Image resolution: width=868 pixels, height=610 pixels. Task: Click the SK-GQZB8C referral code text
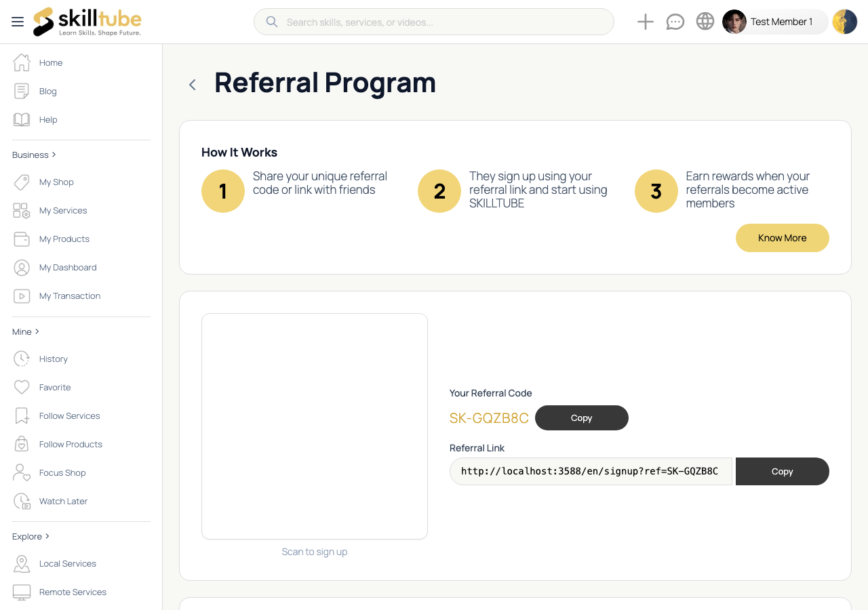[489, 418]
